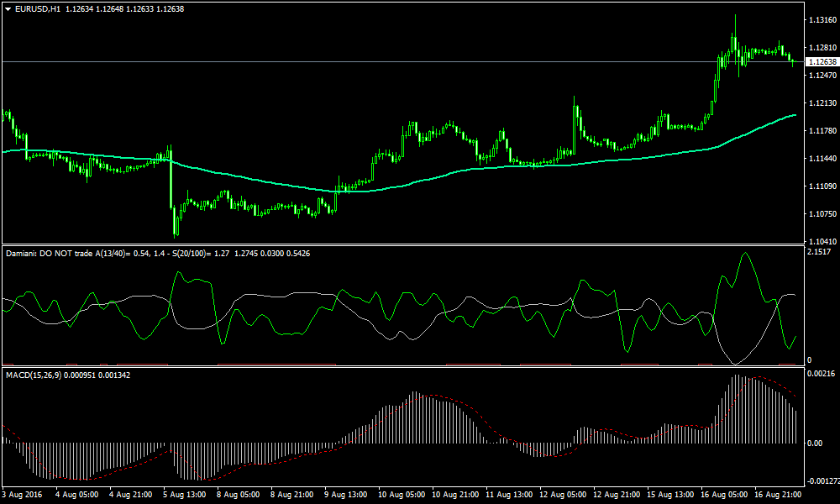Screen dimensions: 840x504
Task: Click the 2.1517 Damiani scale value
Action: pyautogui.click(x=819, y=252)
